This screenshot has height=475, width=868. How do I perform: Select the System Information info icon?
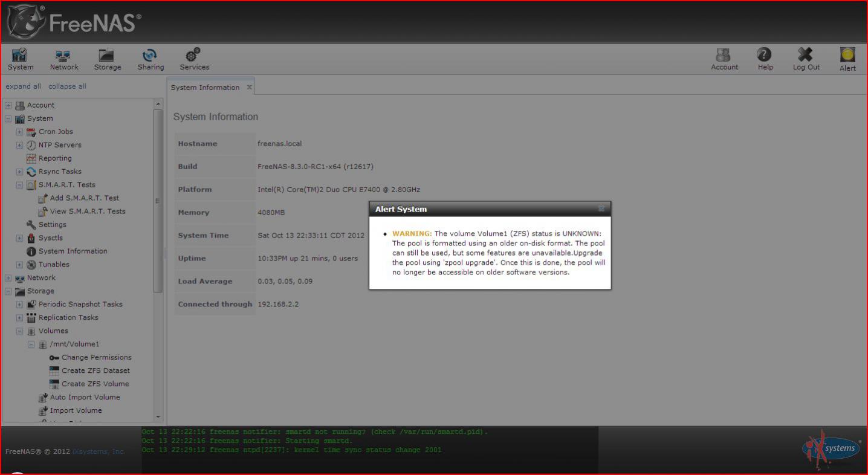[x=31, y=251]
